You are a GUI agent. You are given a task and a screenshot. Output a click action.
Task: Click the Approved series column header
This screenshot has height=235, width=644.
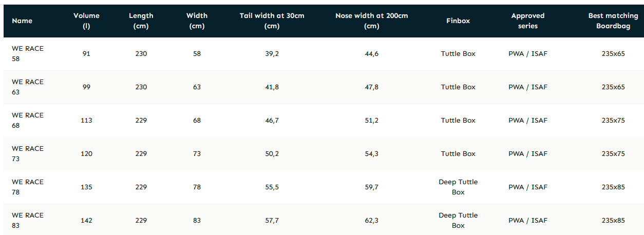tap(527, 21)
